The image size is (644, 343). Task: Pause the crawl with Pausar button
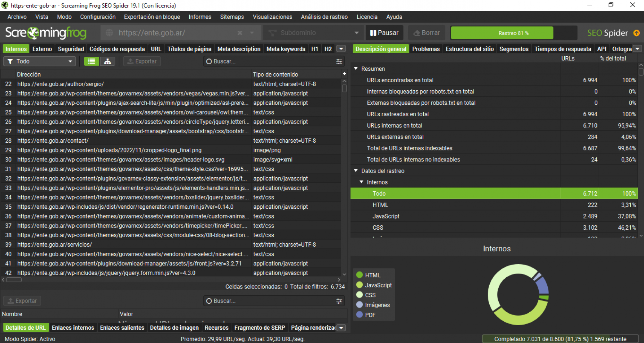(x=384, y=33)
